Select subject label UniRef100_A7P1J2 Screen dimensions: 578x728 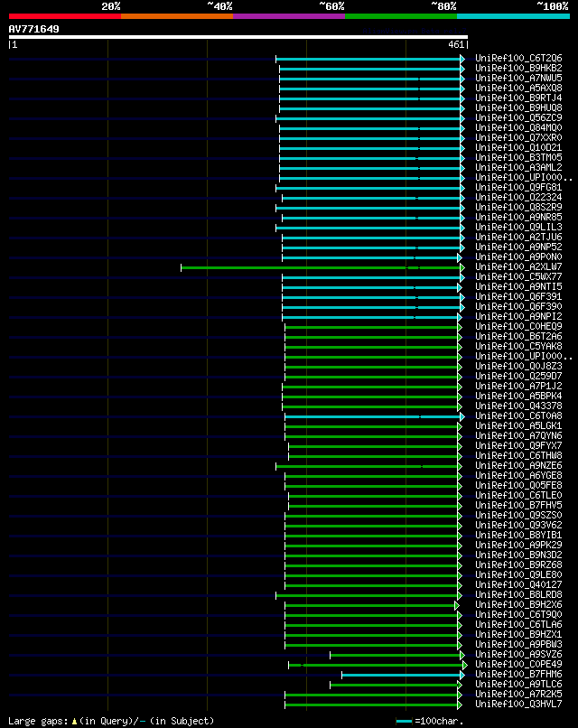(518, 386)
